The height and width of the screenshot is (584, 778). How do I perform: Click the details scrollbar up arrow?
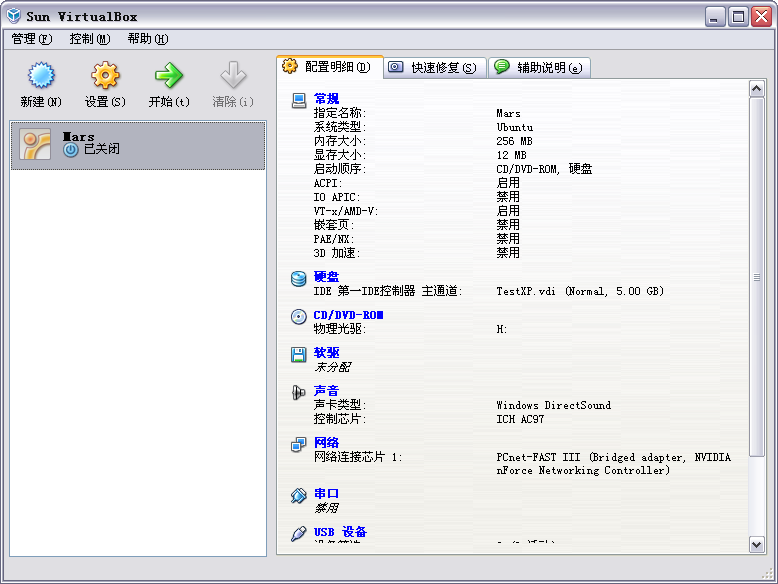[x=757, y=89]
